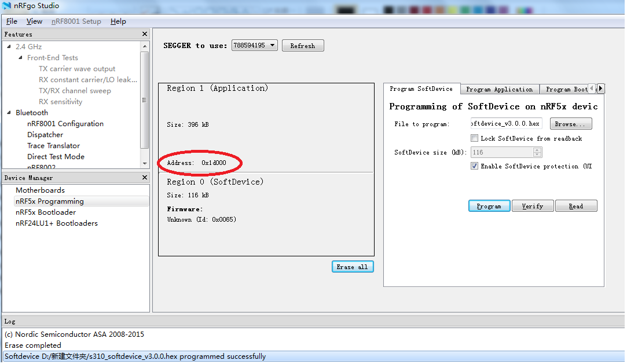The width and height of the screenshot is (627, 364).
Task: Switch to Program SoftDevice tab
Action: pyautogui.click(x=421, y=89)
